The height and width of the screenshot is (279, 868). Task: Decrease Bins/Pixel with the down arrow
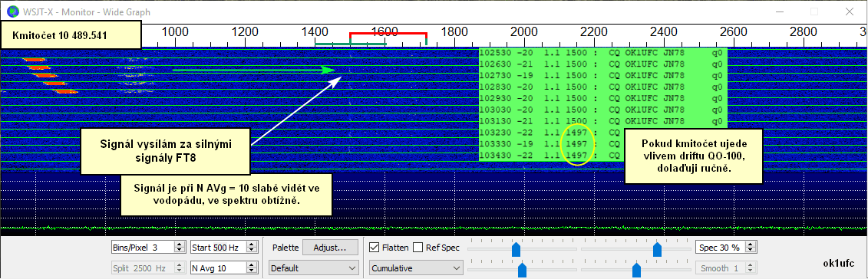[x=179, y=251]
